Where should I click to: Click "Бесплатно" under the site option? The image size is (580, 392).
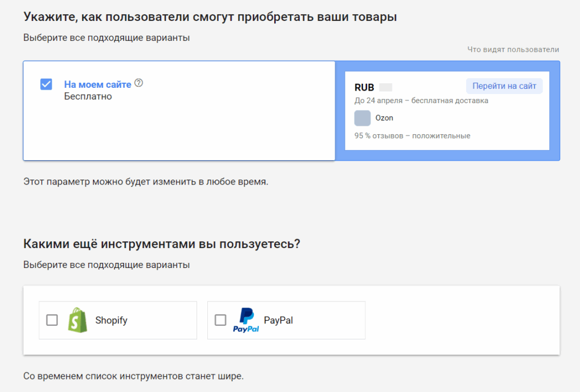(88, 96)
